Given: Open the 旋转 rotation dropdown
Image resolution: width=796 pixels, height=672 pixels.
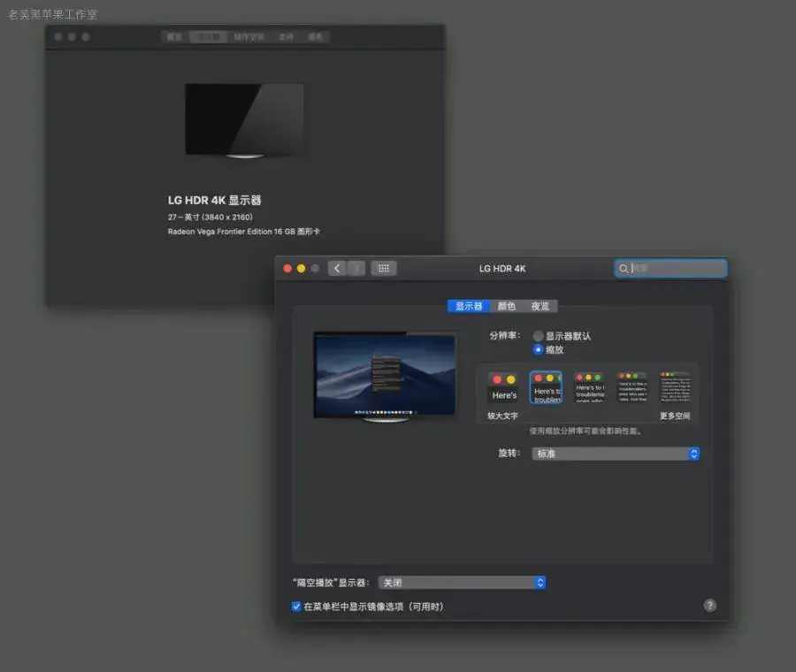Looking at the screenshot, I should [616, 454].
